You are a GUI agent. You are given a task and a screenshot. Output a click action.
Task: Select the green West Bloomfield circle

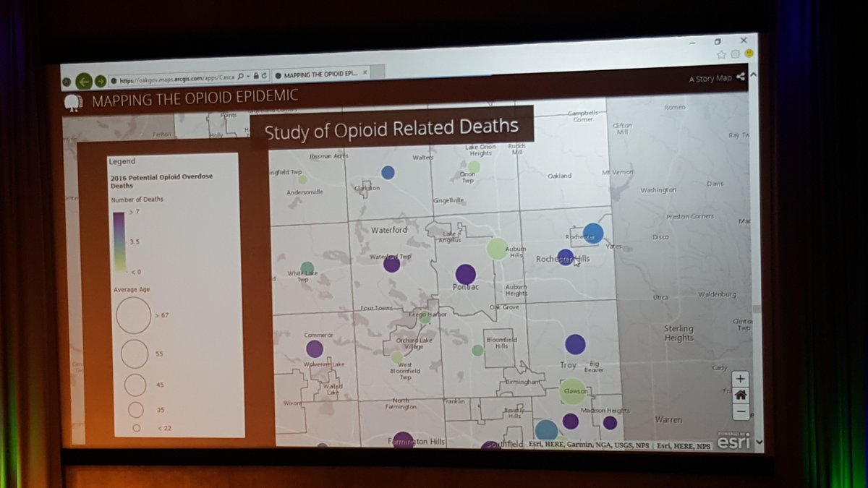(x=397, y=357)
